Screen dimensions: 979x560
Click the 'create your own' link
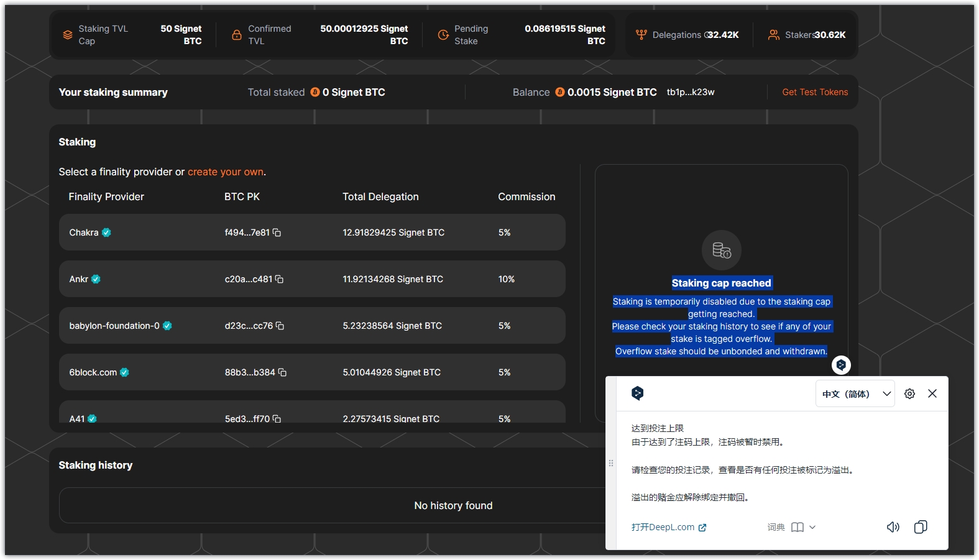(x=226, y=172)
